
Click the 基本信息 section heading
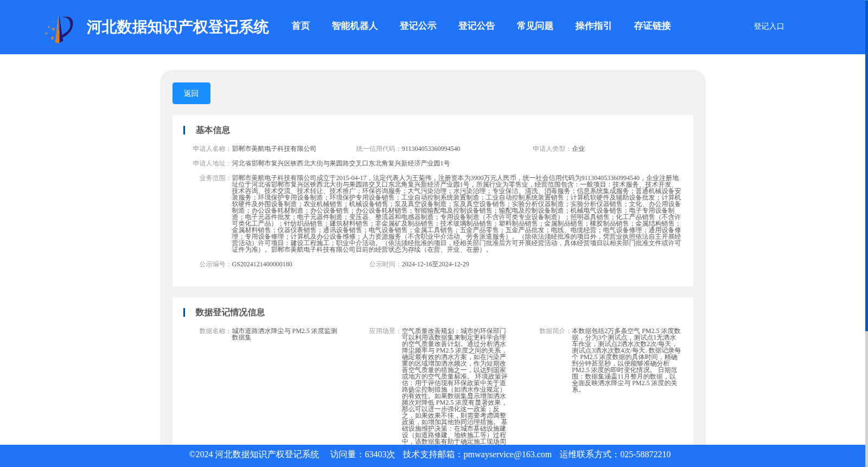pos(213,130)
